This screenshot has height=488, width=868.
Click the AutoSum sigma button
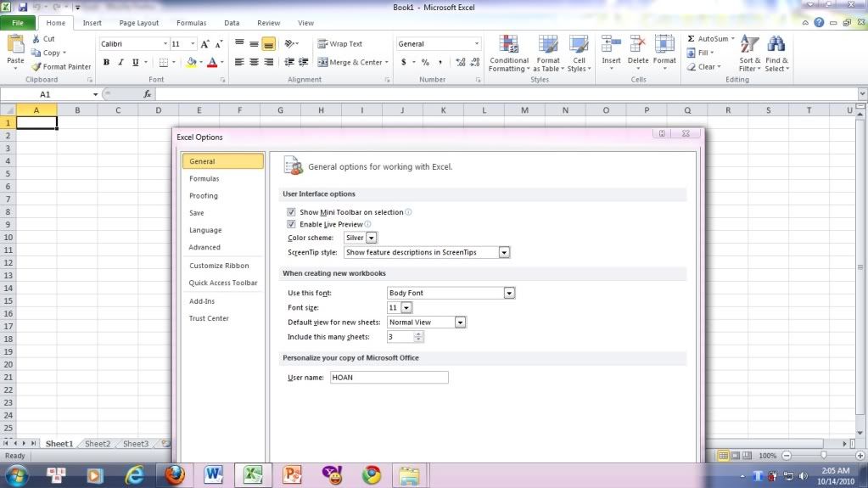point(708,39)
